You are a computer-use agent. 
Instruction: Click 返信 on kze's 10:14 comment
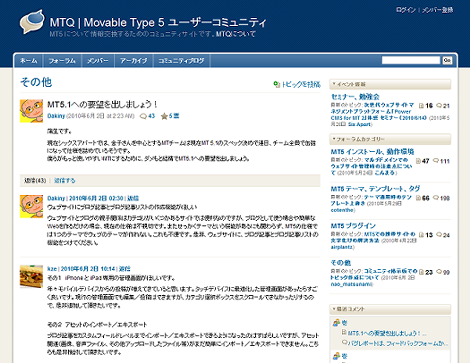125,268
